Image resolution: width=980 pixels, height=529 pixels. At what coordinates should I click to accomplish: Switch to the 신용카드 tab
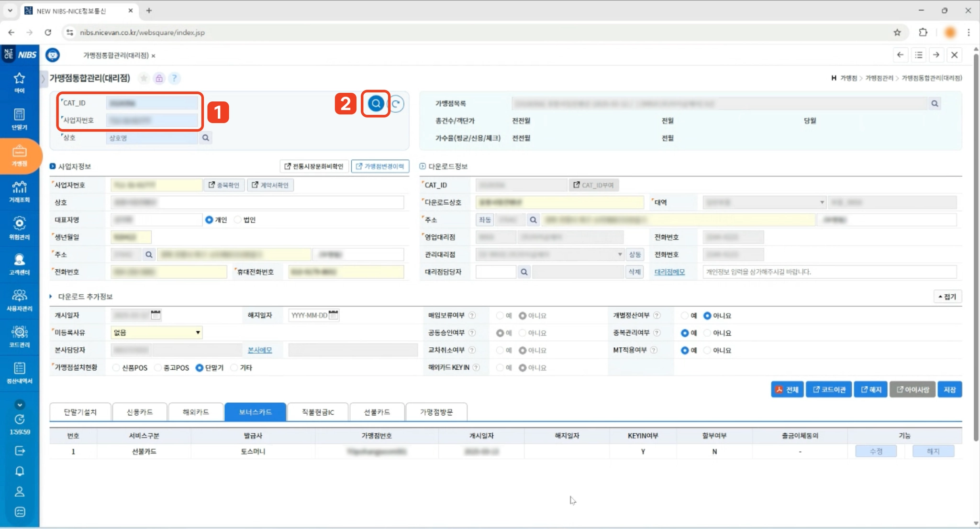(139, 412)
